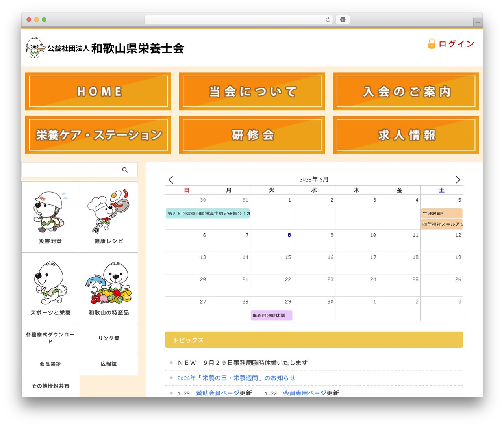Click the login padlock icon
The height and width of the screenshot is (427, 504).
[432, 44]
